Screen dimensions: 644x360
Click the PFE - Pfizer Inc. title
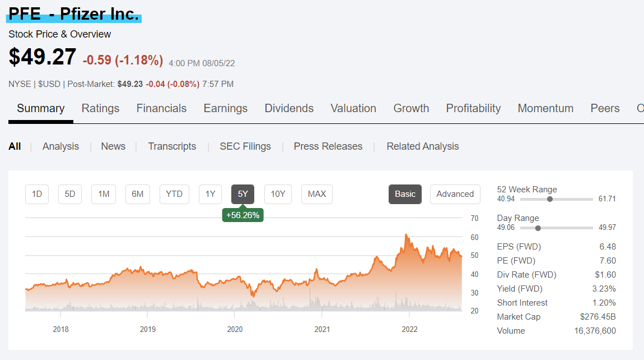tap(74, 14)
